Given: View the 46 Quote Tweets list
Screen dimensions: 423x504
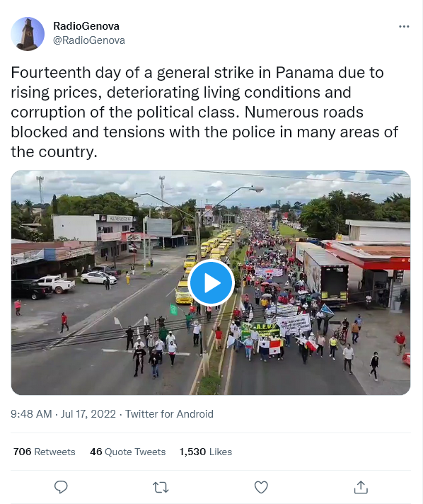Looking at the screenshot, I should point(128,452).
